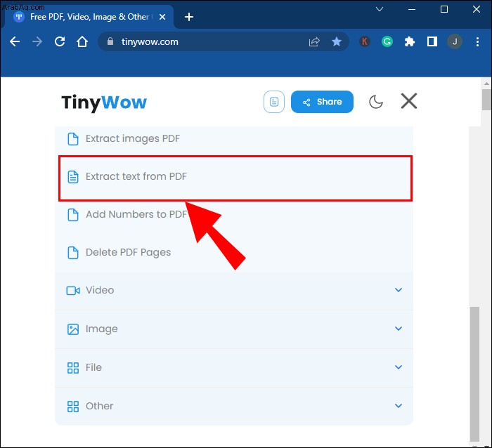Bookmark this page with the star
Image resolution: width=492 pixels, height=448 pixels.
pos(337,41)
